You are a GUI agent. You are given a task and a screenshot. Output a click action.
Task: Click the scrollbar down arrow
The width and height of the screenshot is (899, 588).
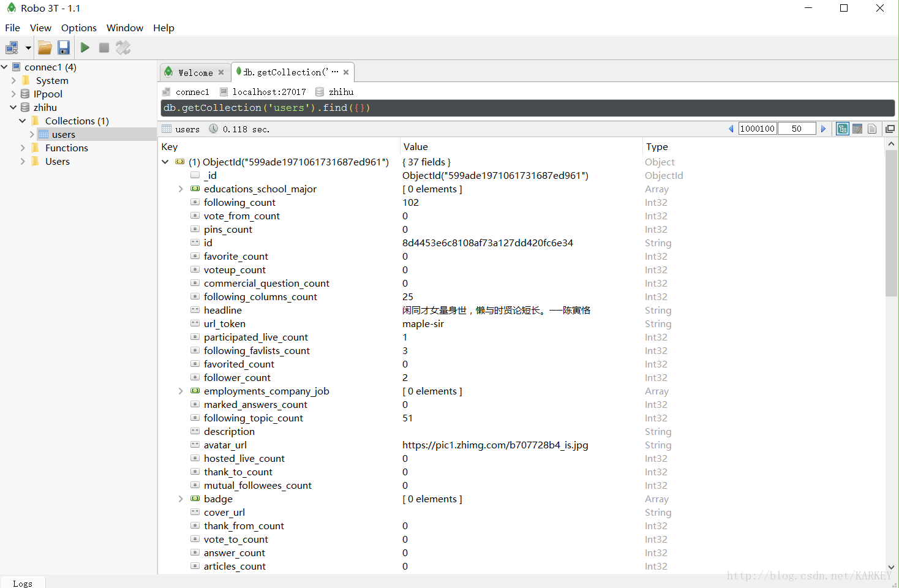pyautogui.click(x=891, y=568)
